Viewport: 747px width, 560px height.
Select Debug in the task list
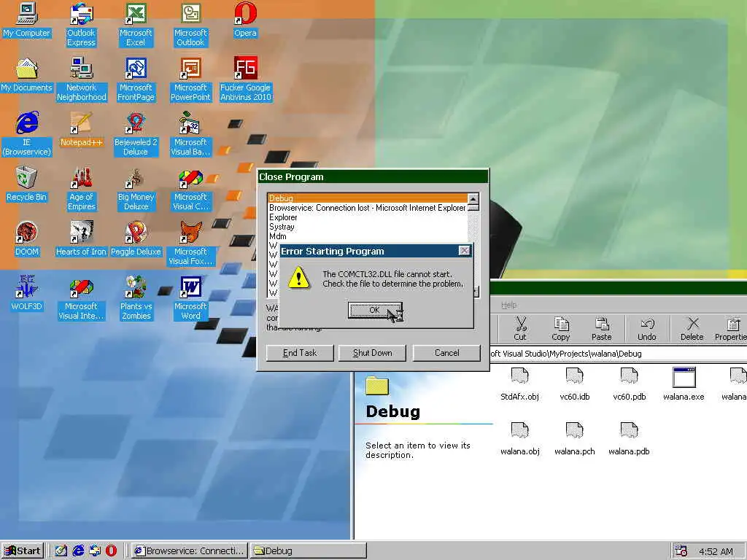tap(368, 198)
